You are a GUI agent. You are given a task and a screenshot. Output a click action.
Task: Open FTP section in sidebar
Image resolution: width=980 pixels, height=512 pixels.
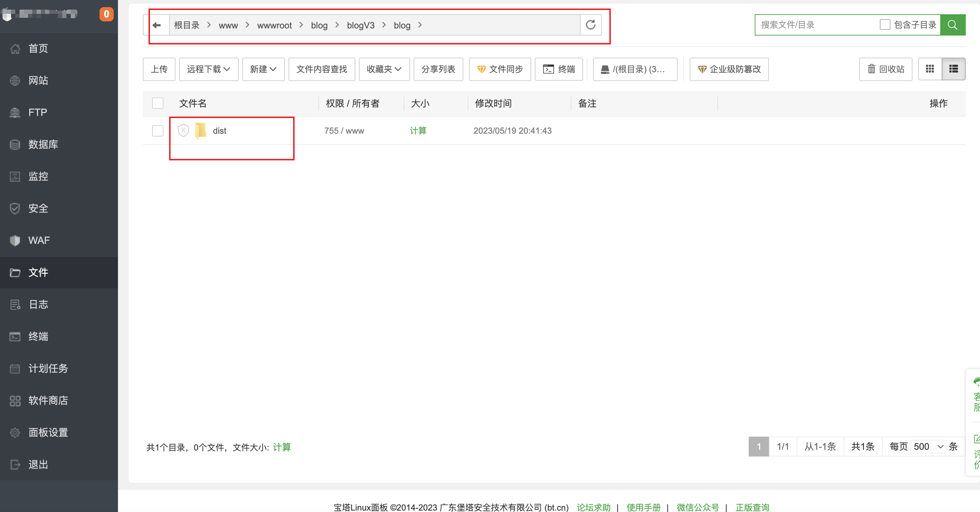59,113
